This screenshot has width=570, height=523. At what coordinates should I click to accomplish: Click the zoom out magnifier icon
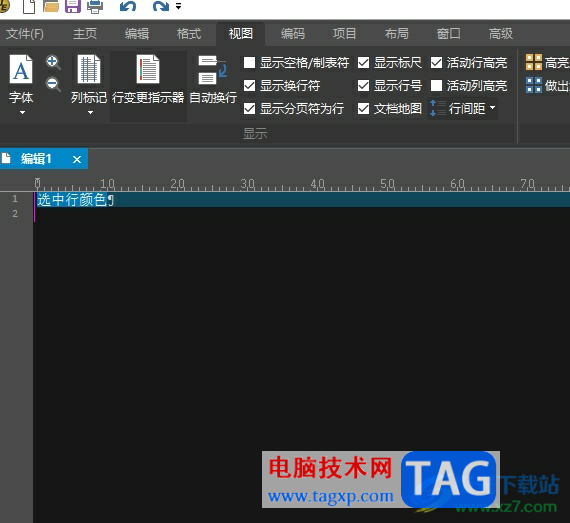click(x=53, y=84)
